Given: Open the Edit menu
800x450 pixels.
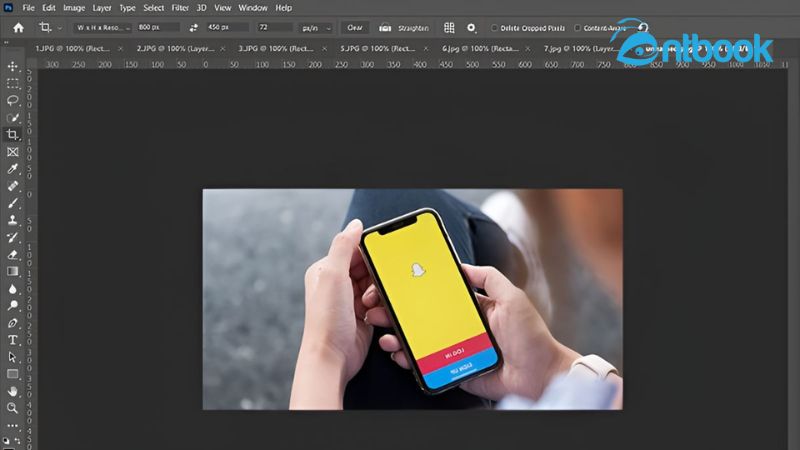Looking at the screenshot, I should [x=49, y=8].
